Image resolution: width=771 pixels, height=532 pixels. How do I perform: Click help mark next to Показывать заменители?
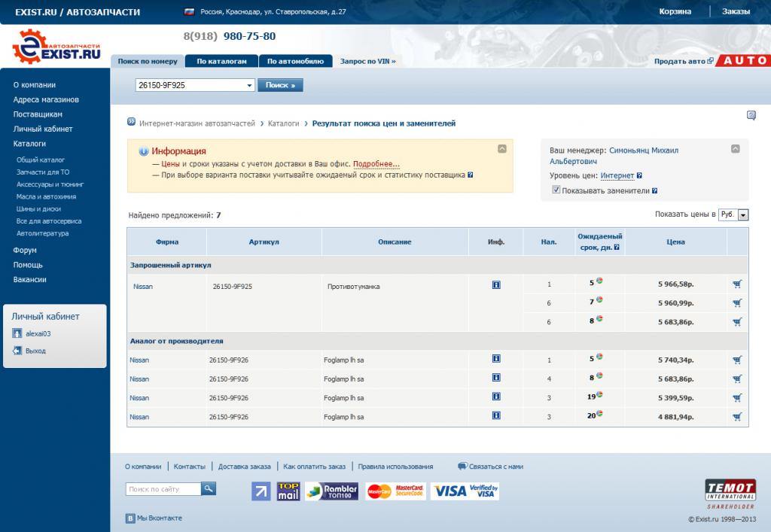coord(654,190)
